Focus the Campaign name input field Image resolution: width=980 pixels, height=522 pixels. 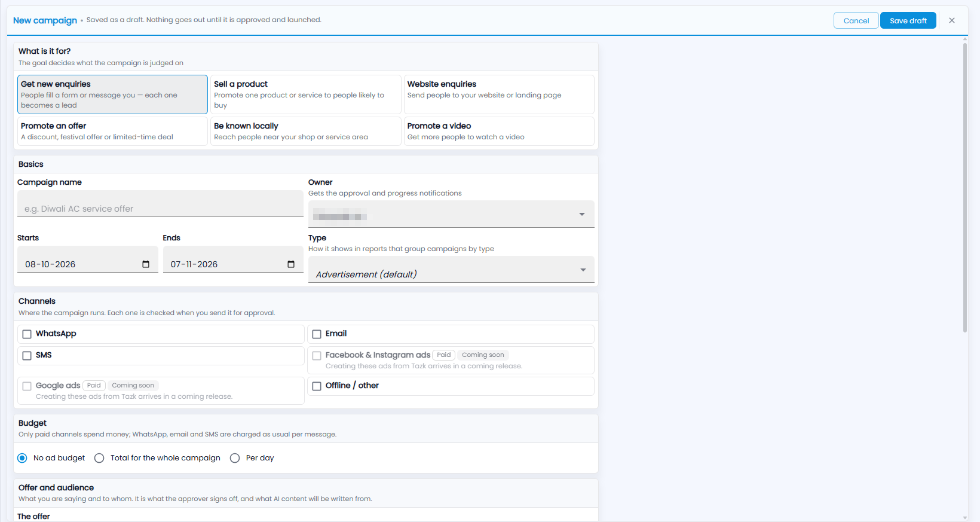160,204
